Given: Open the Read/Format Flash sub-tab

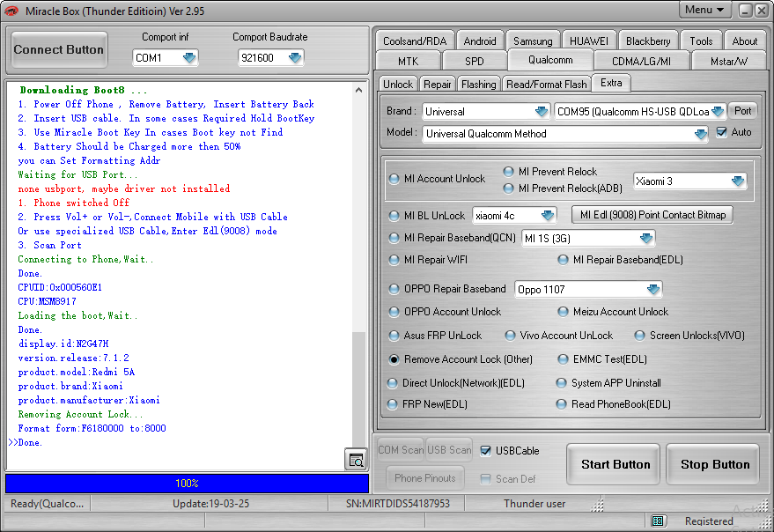Looking at the screenshot, I should 547,85.
